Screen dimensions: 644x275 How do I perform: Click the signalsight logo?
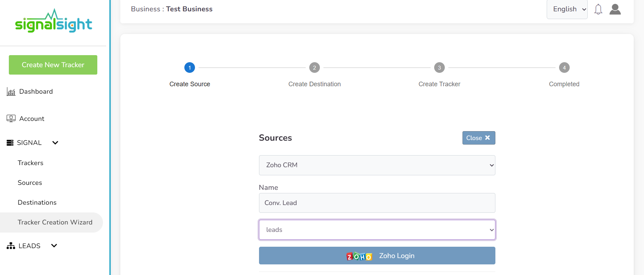pyautogui.click(x=53, y=21)
